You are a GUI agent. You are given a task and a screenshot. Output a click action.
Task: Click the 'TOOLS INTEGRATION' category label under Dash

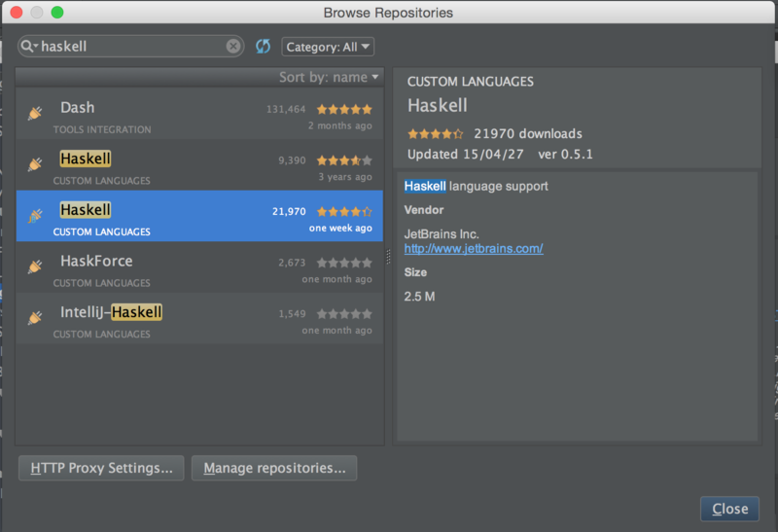click(102, 129)
